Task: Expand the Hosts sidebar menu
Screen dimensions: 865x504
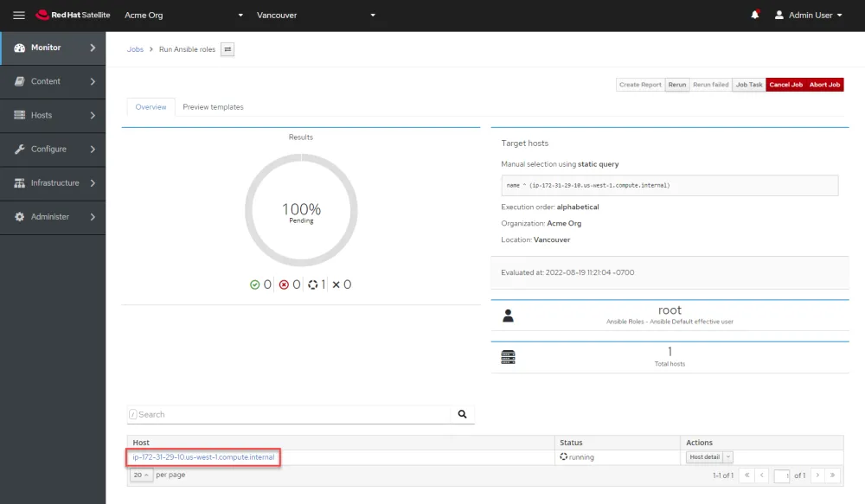Action: point(53,115)
